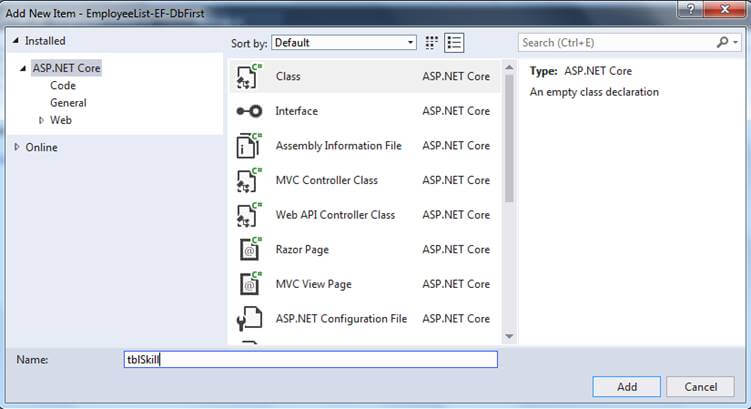Expand the Web tree node

(41, 120)
